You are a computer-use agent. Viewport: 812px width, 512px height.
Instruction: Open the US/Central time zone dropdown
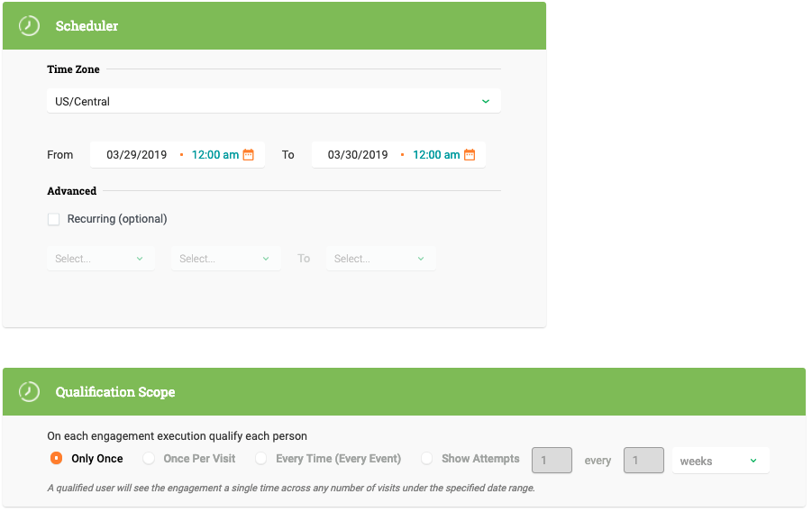pos(274,101)
